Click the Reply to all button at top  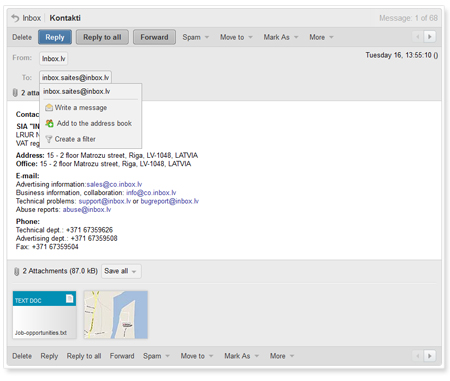point(102,37)
